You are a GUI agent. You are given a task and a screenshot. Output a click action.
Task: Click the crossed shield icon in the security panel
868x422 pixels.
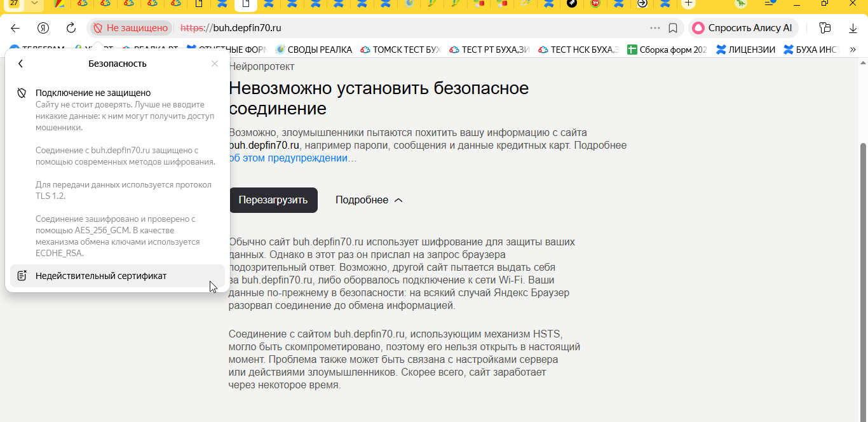click(x=22, y=93)
